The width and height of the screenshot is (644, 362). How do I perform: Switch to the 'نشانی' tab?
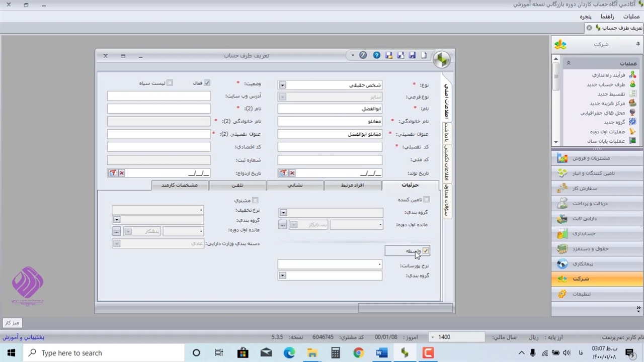coord(295,185)
